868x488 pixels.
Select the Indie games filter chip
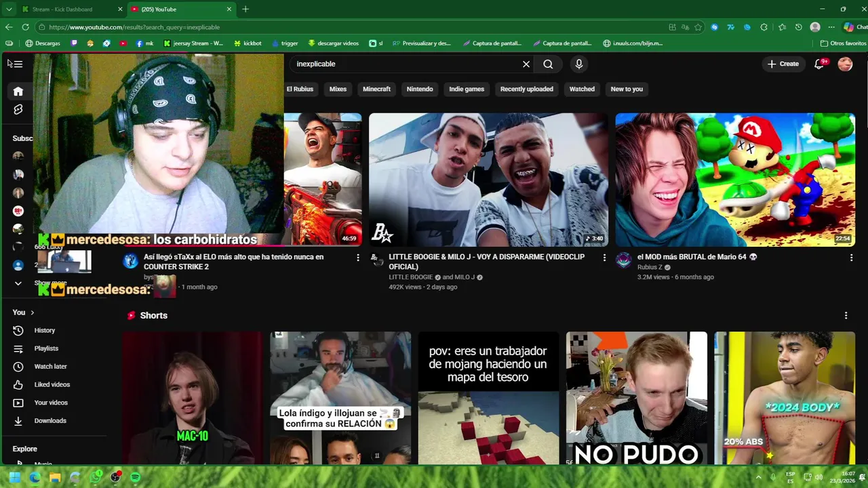tap(467, 89)
